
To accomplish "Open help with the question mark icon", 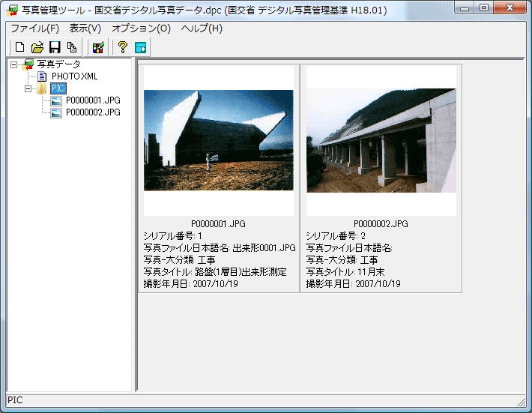I will click(123, 47).
